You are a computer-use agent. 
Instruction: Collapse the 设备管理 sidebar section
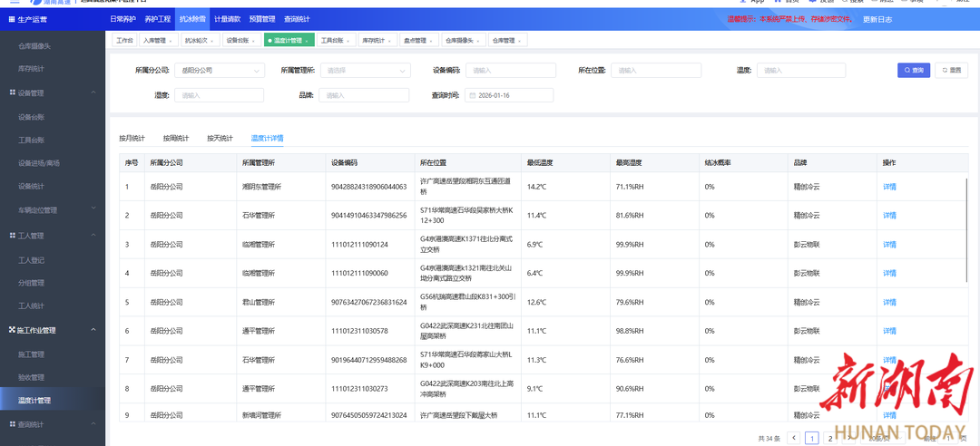(x=93, y=92)
